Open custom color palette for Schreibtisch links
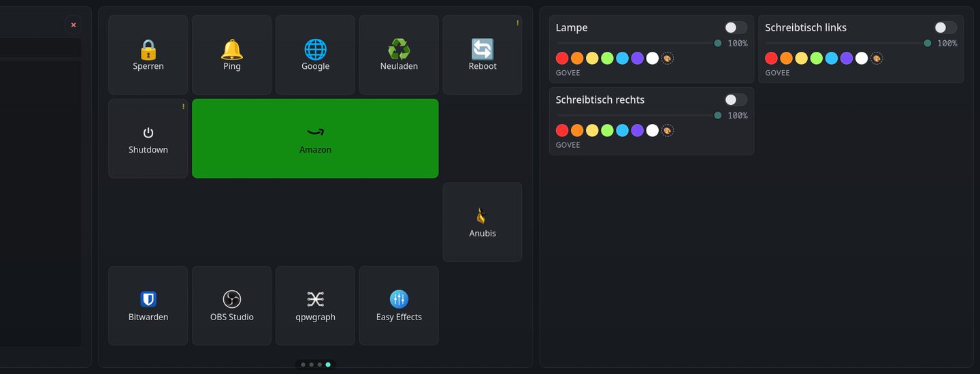980x374 pixels. (x=877, y=59)
